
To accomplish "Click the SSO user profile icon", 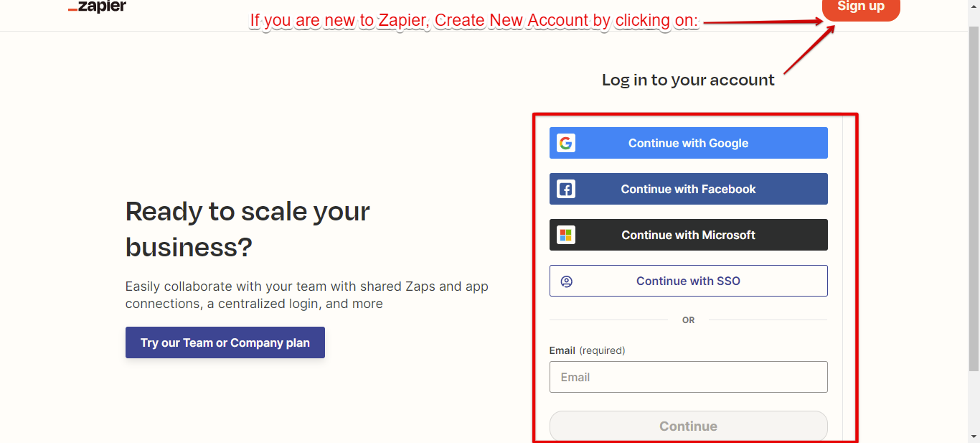I will click(x=567, y=281).
